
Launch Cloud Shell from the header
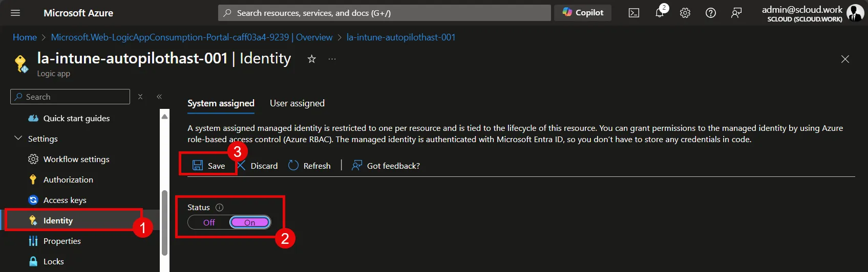pyautogui.click(x=634, y=13)
